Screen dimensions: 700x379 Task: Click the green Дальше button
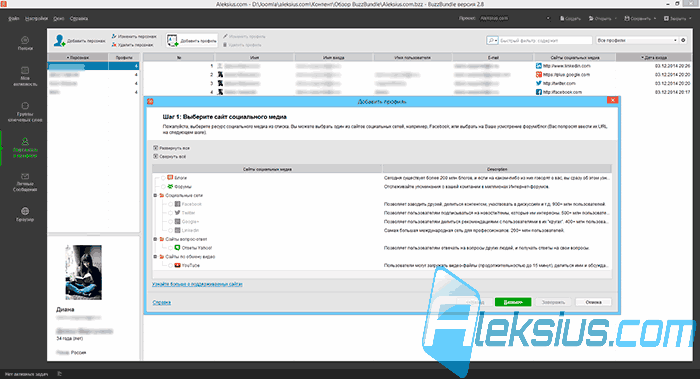(513, 302)
